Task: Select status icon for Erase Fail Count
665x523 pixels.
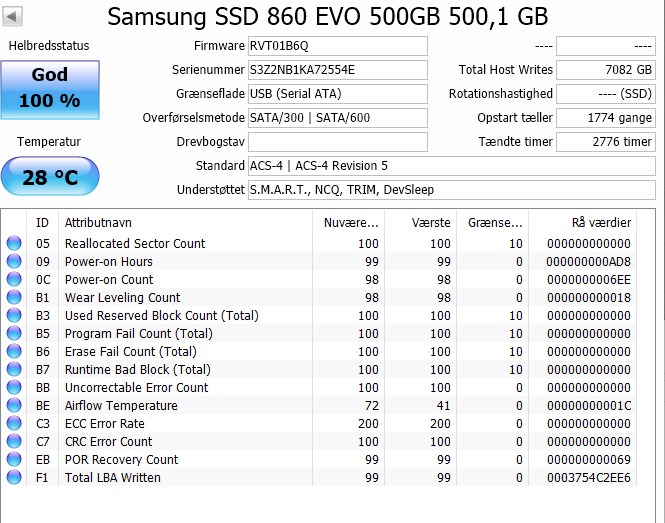Action: tap(14, 351)
